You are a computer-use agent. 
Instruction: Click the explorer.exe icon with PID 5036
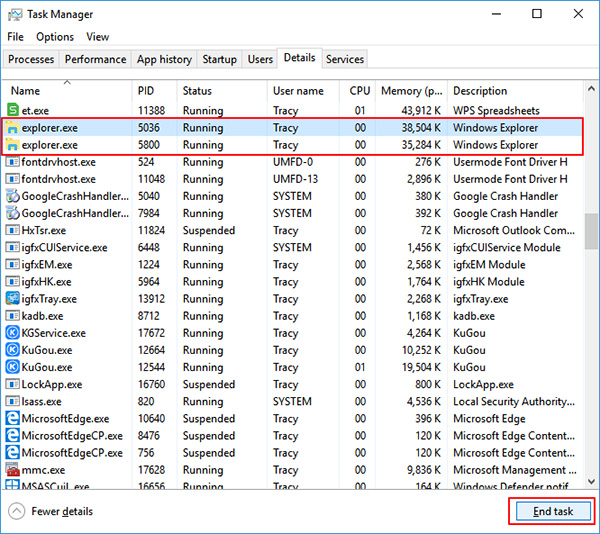coord(13,128)
